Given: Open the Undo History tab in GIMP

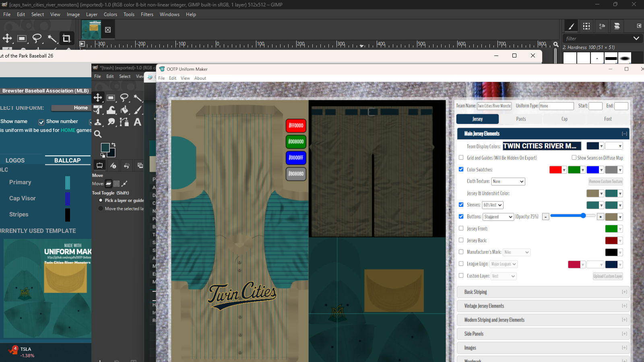Looking at the screenshot, I should tap(126, 165).
